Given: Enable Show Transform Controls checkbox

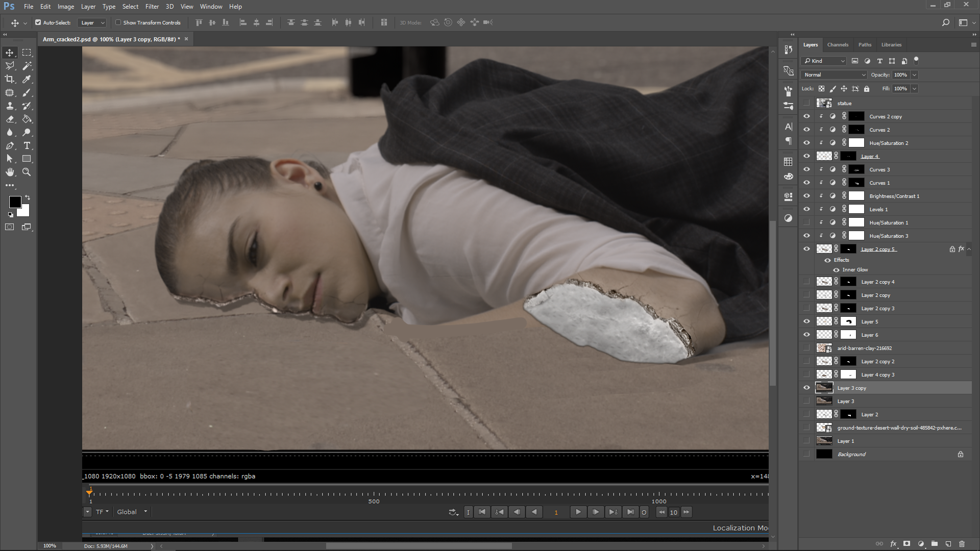Looking at the screenshot, I should 118,22.
